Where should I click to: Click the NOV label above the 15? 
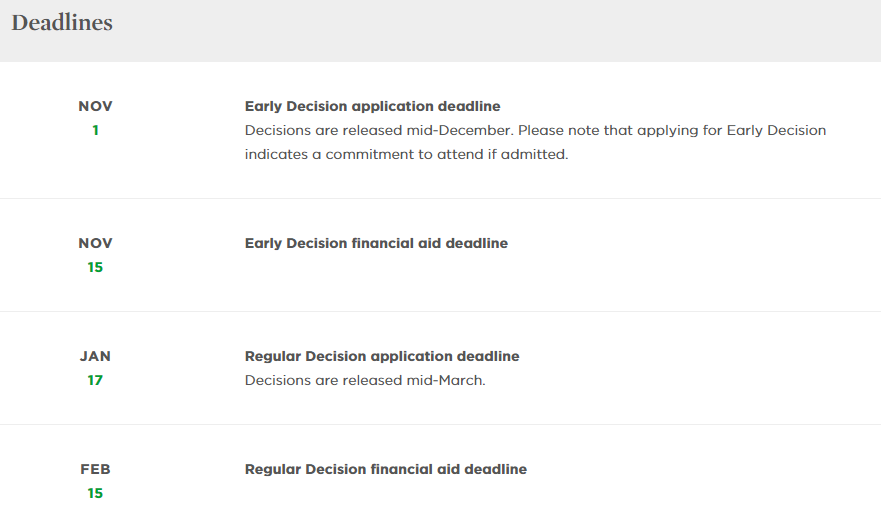point(95,243)
